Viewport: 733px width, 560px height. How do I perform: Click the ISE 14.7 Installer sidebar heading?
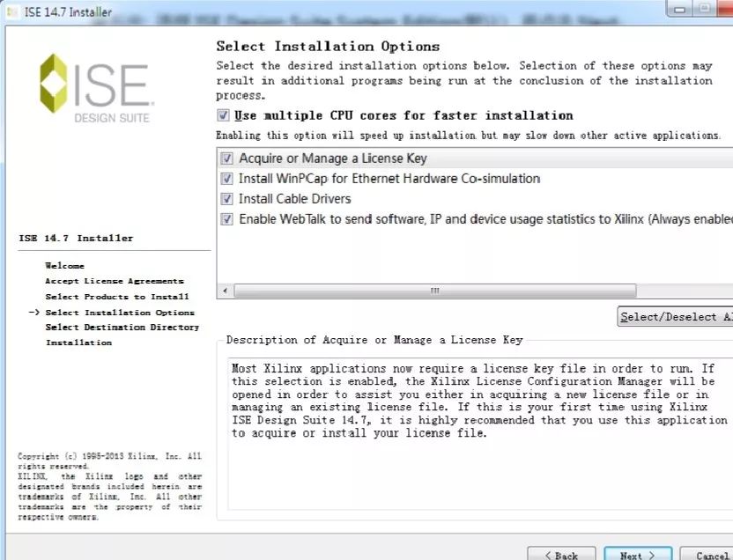pos(76,239)
